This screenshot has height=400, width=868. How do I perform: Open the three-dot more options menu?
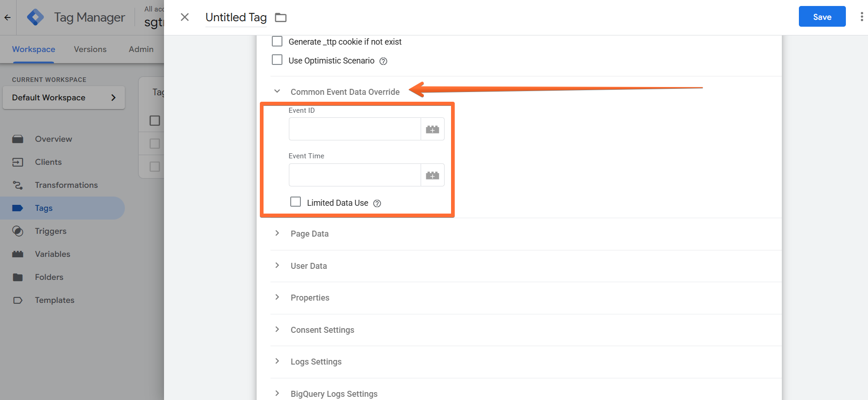point(862,17)
